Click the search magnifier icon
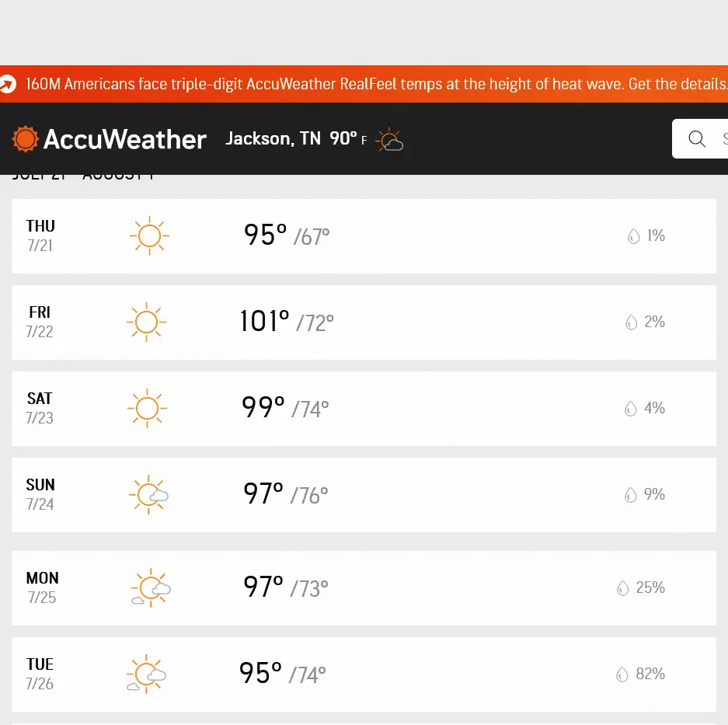Viewport: 728px width, 725px height. tap(697, 139)
